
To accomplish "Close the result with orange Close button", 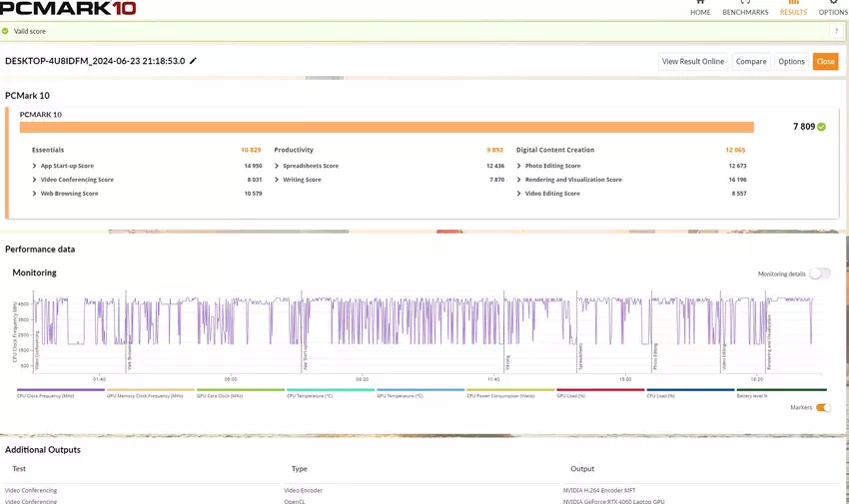I will coord(825,62).
